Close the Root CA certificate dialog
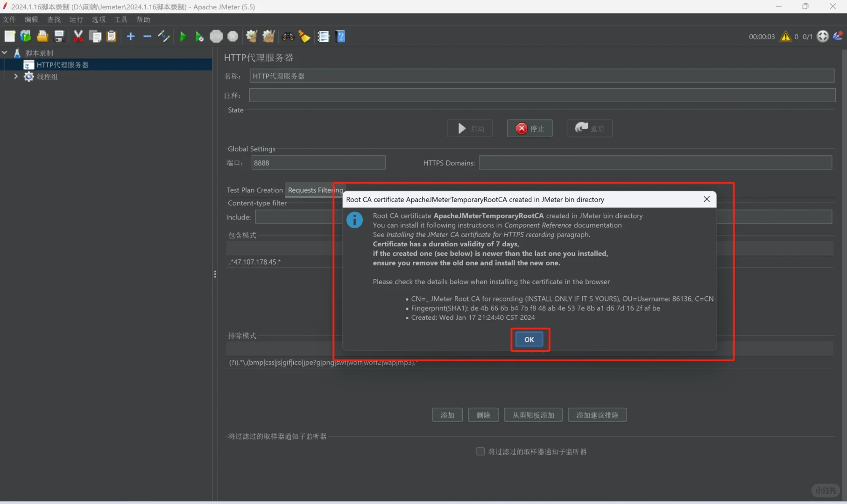 point(706,199)
